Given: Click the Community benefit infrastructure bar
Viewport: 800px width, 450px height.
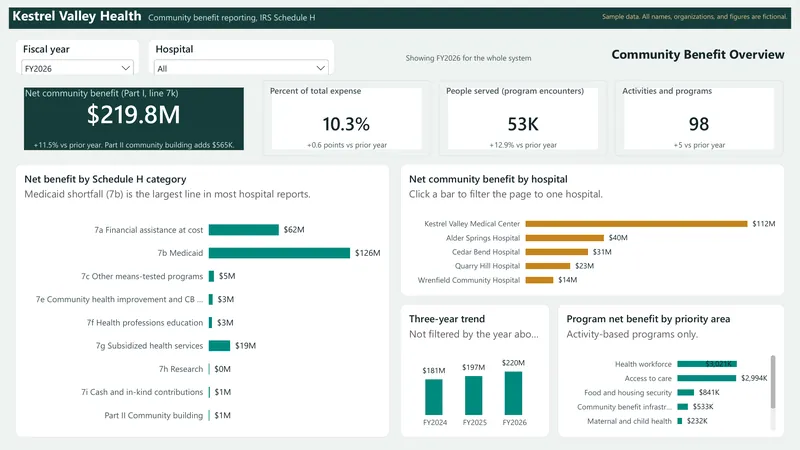Looking at the screenshot, I should click(683, 407).
